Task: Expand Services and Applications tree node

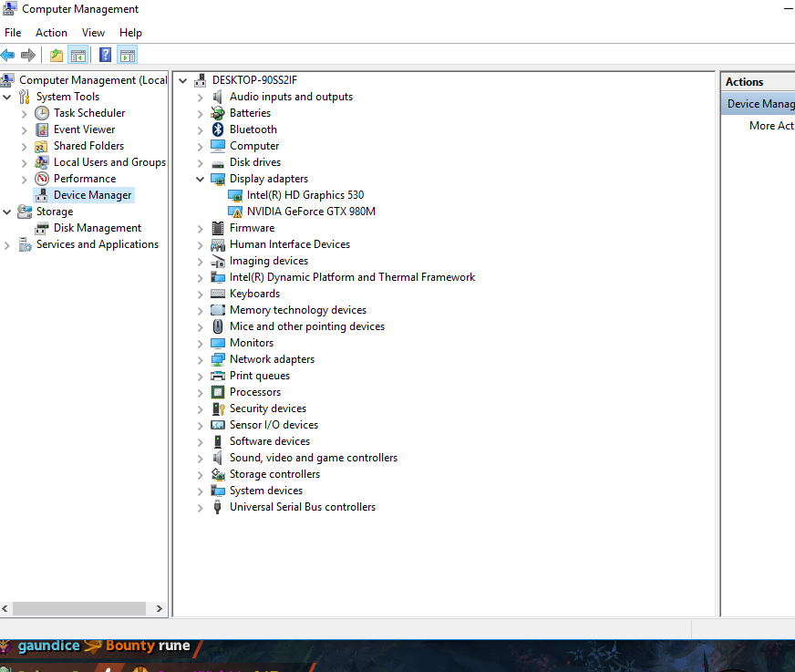Action: point(7,245)
